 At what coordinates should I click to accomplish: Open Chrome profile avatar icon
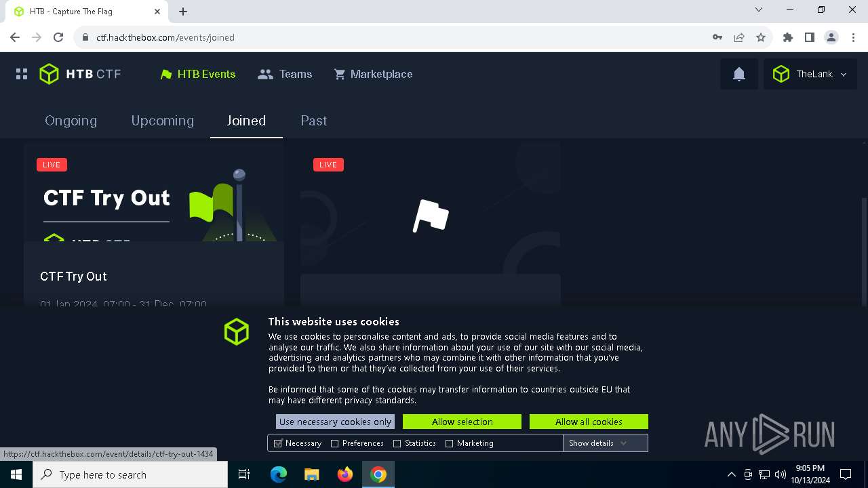(831, 37)
